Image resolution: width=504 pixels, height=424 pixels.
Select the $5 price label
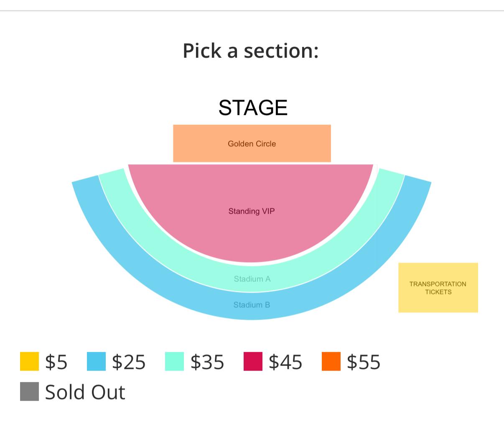coord(56,362)
